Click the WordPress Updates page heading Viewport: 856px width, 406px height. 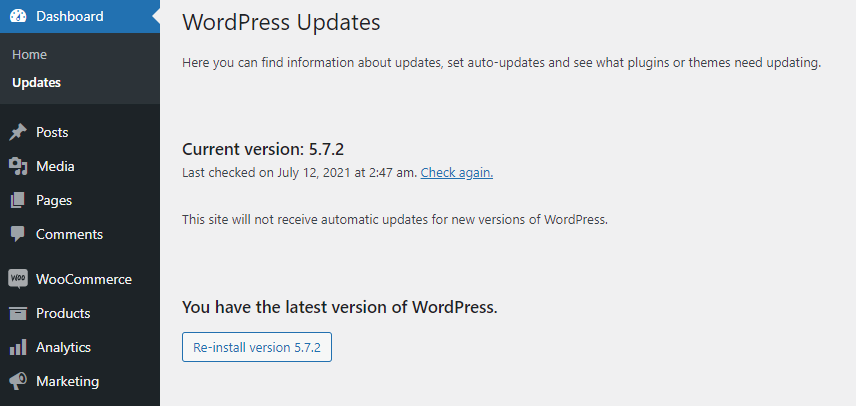point(281,21)
